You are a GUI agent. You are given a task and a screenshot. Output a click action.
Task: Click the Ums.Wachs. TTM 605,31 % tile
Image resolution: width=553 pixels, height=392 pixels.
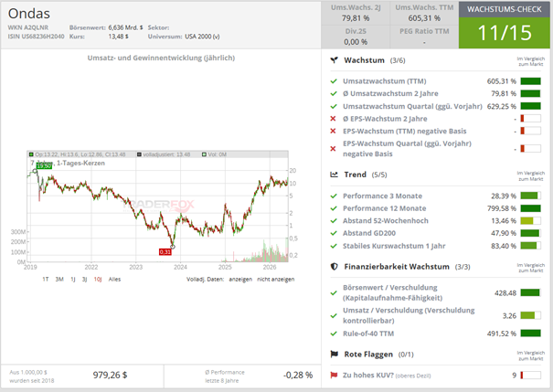pyautogui.click(x=424, y=13)
